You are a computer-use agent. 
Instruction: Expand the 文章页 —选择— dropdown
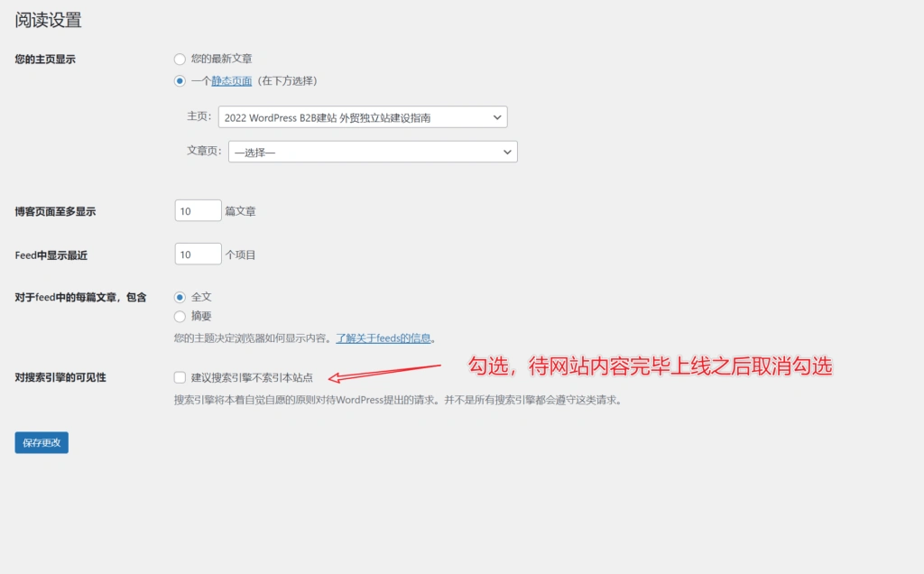tap(373, 152)
